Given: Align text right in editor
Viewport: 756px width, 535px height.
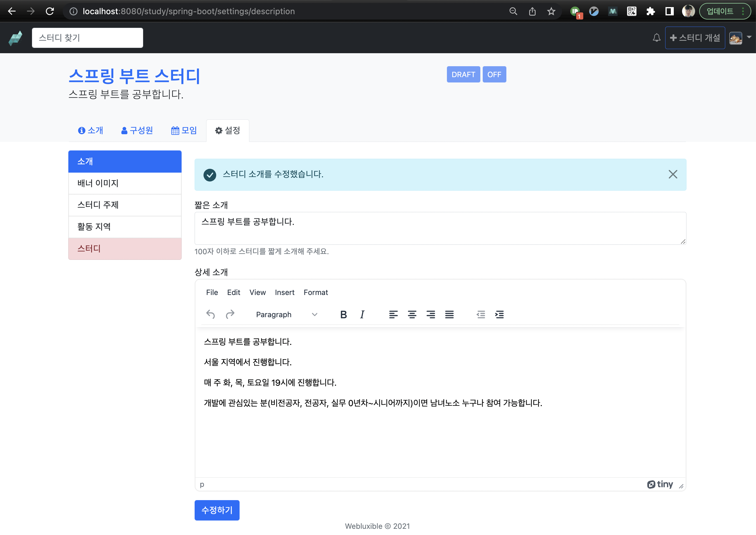Looking at the screenshot, I should [430, 314].
